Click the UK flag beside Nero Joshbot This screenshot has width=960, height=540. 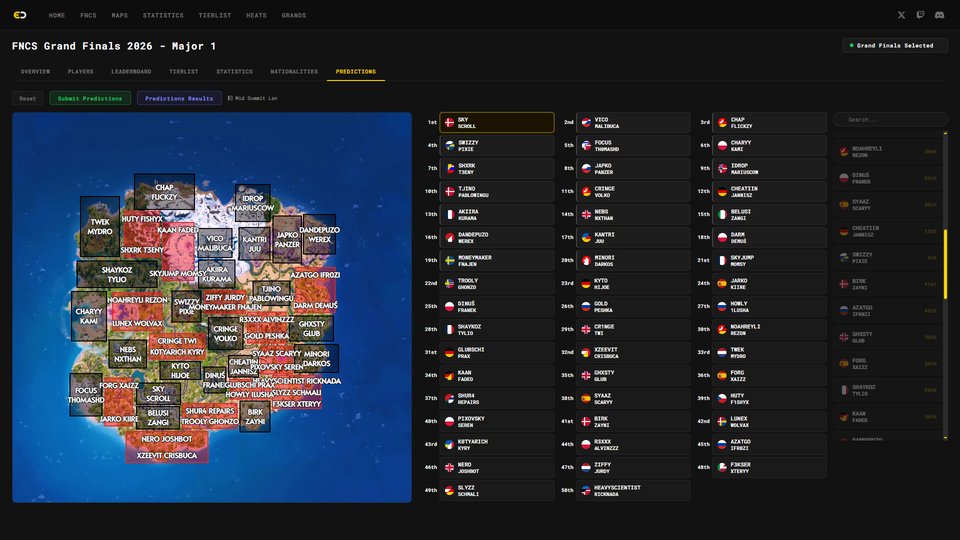coord(449,467)
